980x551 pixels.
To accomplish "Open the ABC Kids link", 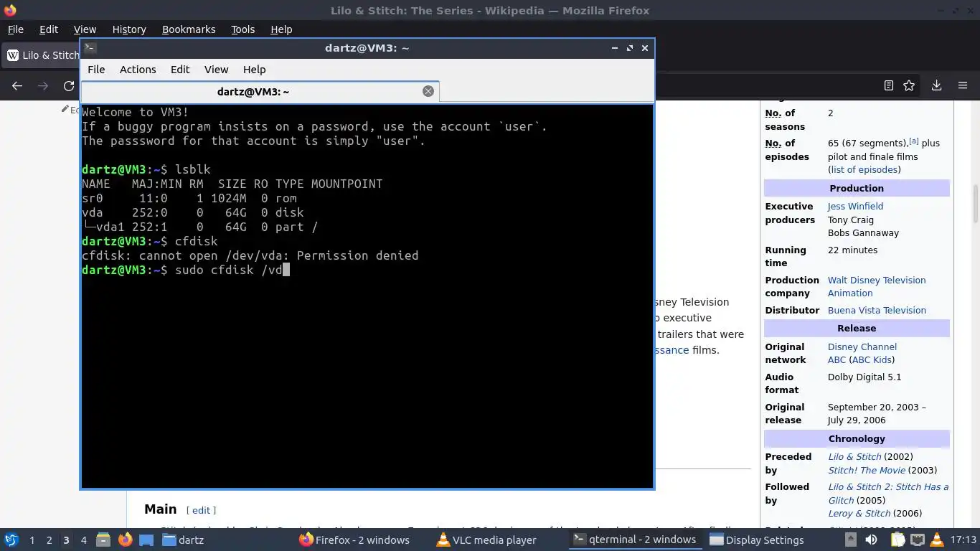I will click(x=872, y=360).
